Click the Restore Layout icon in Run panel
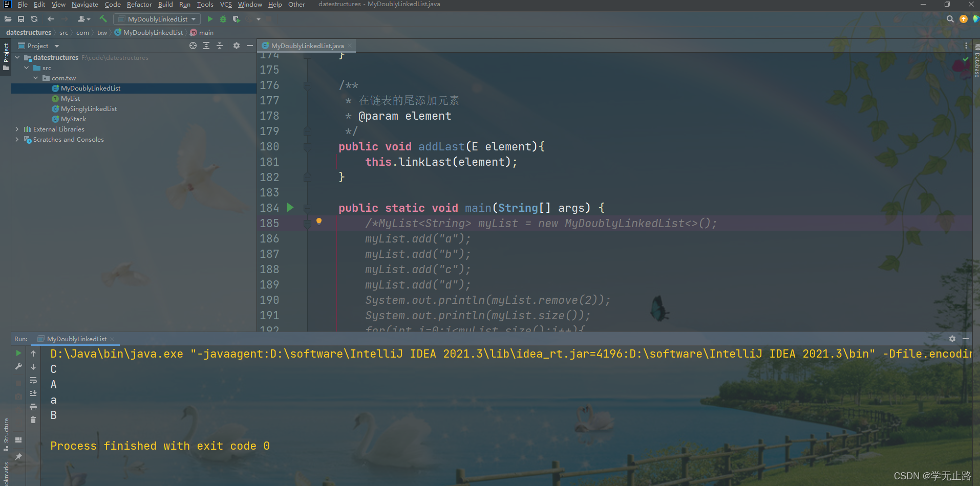This screenshot has height=486, width=980. 18,440
